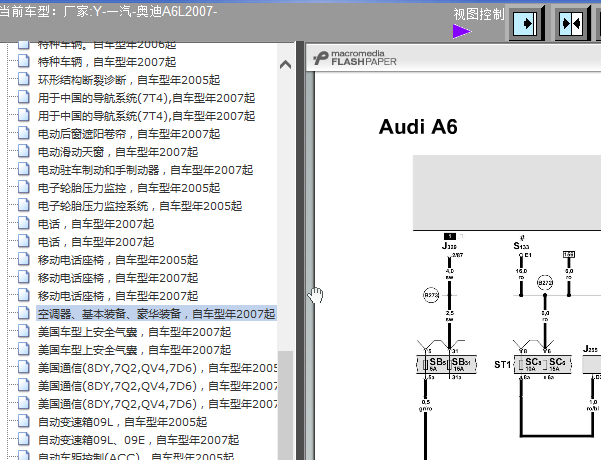Click the 视图控制 label

click(x=479, y=14)
